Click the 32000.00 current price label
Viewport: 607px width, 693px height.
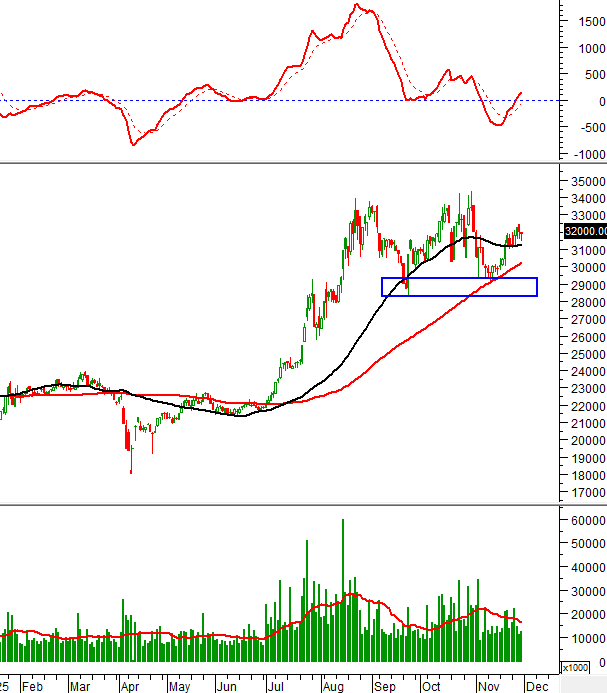click(x=585, y=230)
